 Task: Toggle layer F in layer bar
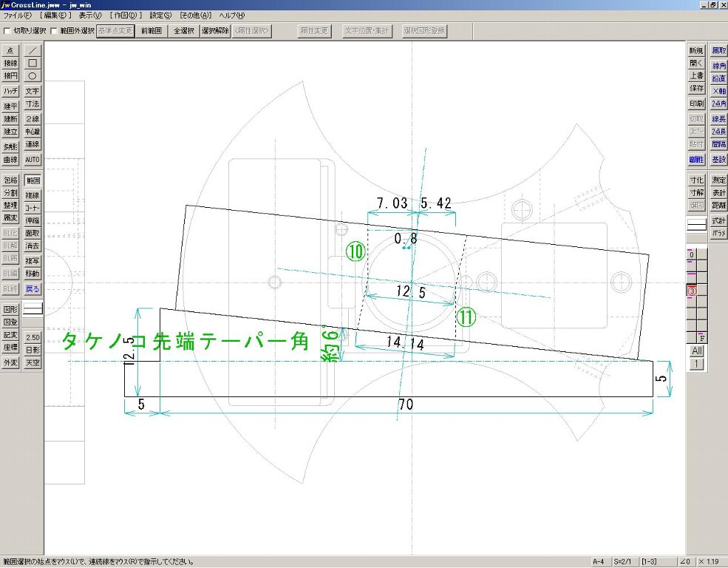click(702, 338)
